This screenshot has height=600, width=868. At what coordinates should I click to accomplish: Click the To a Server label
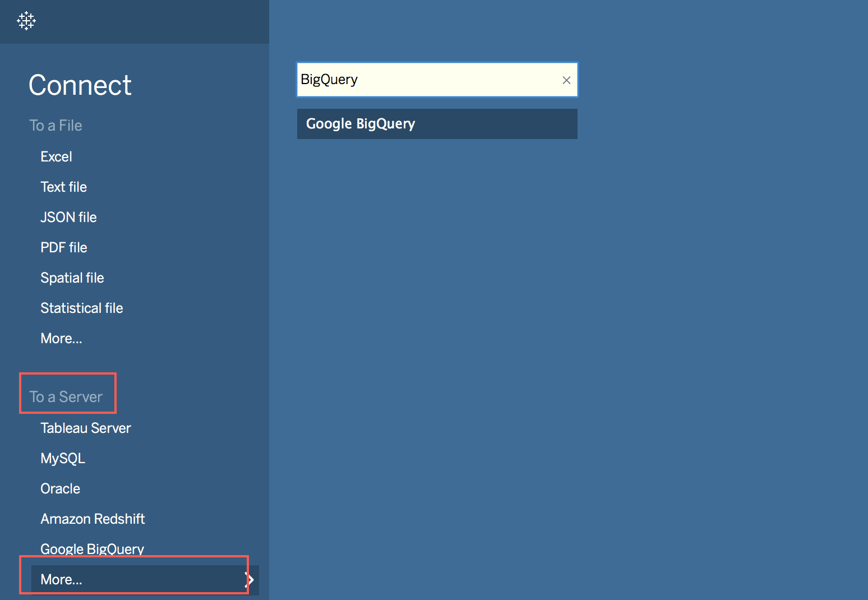pyautogui.click(x=66, y=396)
